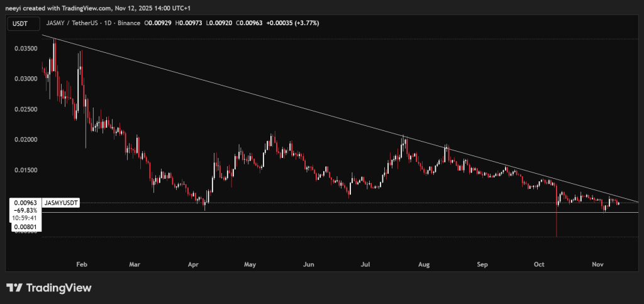644x304 pixels.
Task: Click the Nov label on time axis
Action: pyautogui.click(x=597, y=264)
